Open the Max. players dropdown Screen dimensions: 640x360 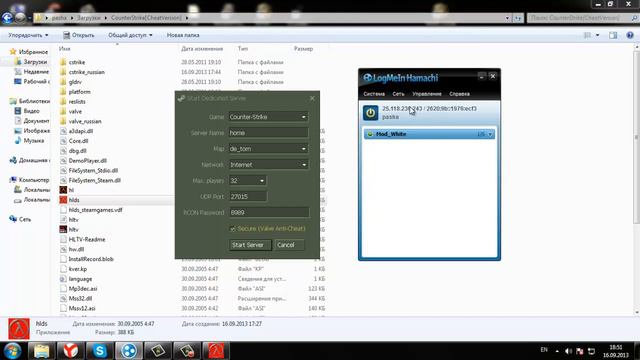[248, 180]
